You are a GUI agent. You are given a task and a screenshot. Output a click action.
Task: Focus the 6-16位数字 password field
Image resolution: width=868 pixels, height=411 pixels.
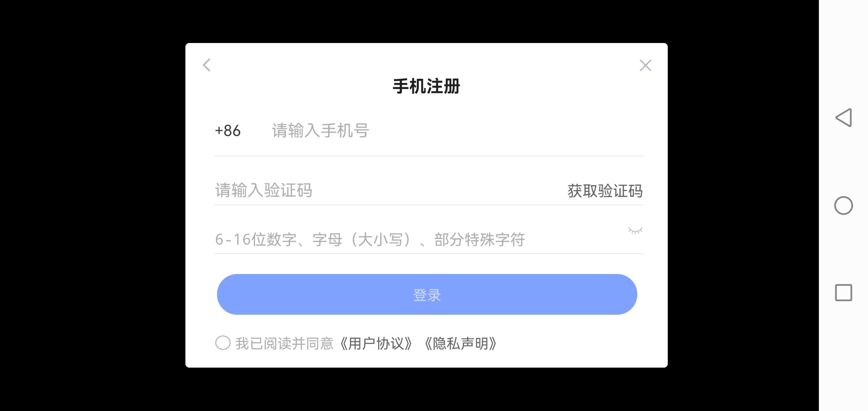[419, 239]
